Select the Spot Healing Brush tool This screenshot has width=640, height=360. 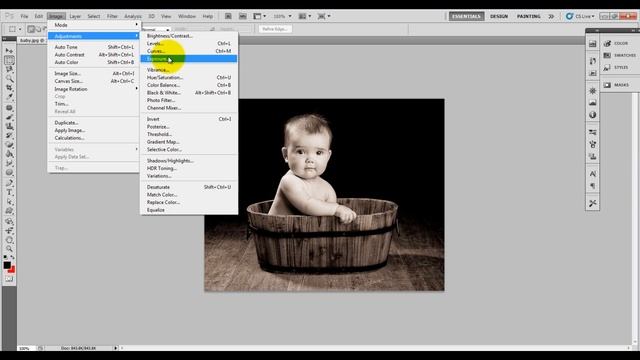coord(9,108)
